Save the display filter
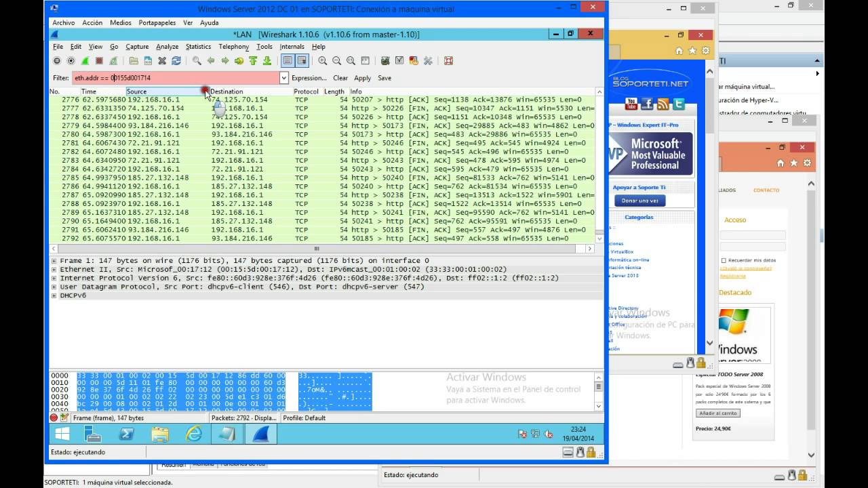 pyautogui.click(x=384, y=78)
